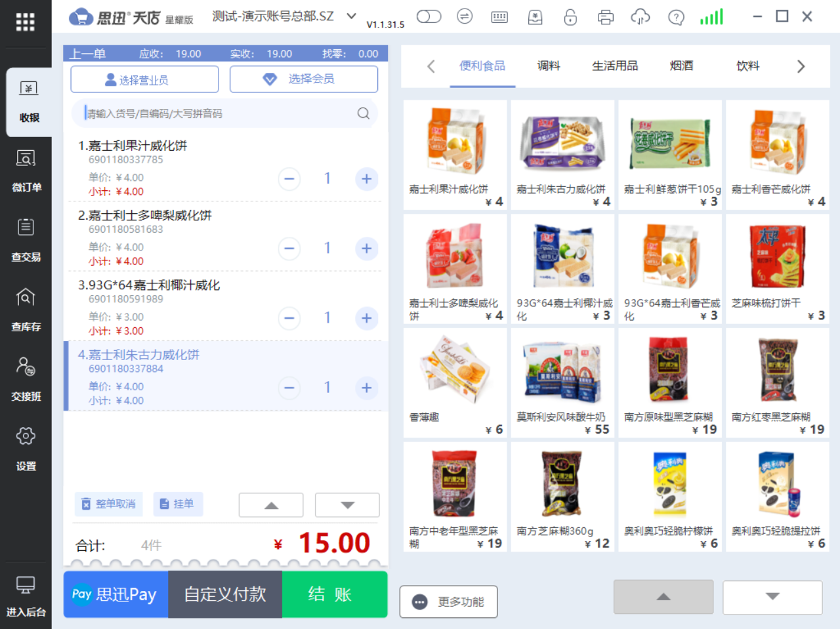
Task: Open 微订单 micro-orders in sidebar
Action: coord(26,171)
